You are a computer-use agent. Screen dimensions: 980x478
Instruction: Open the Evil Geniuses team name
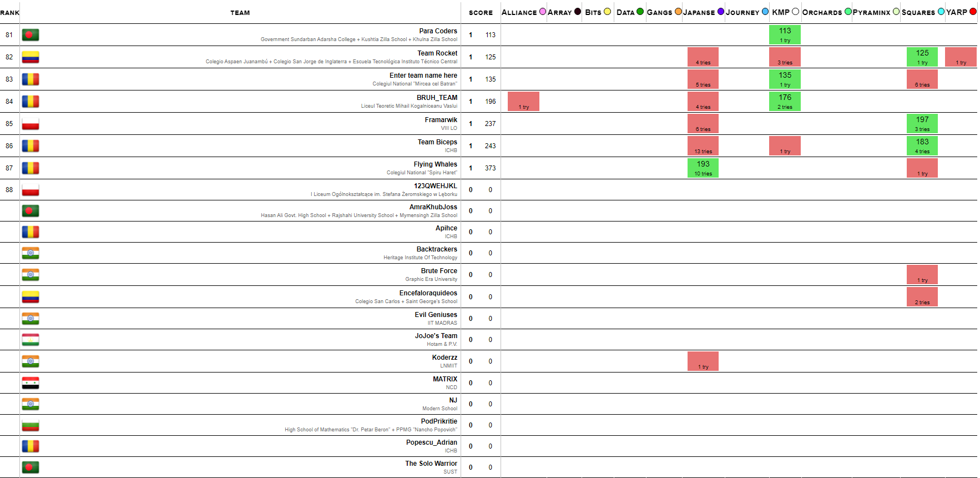point(436,315)
